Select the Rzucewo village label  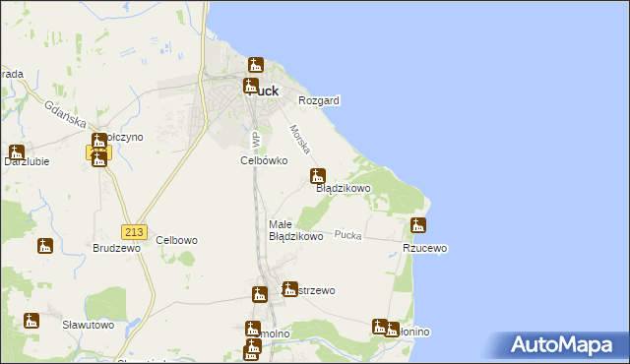(x=425, y=249)
